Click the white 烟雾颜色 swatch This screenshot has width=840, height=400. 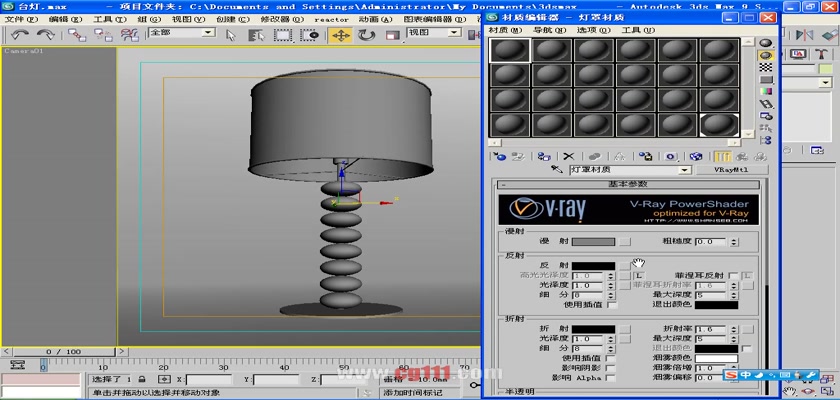[717, 358]
